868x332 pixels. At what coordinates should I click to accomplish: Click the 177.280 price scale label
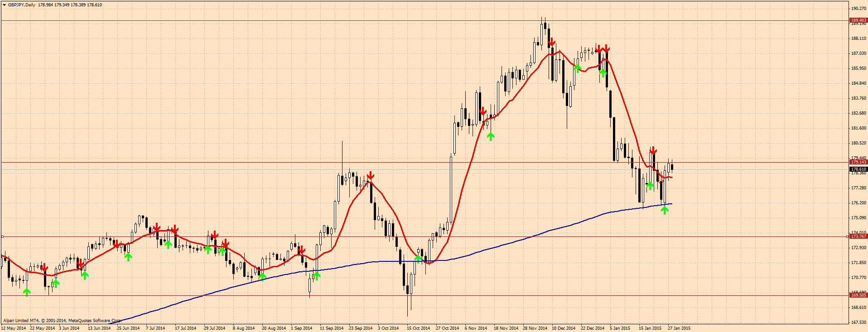pos(859,188)
